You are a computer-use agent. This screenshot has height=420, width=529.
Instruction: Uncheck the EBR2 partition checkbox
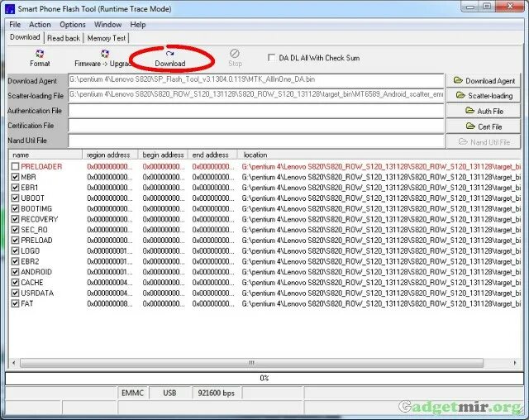click(x=15, y=261)
